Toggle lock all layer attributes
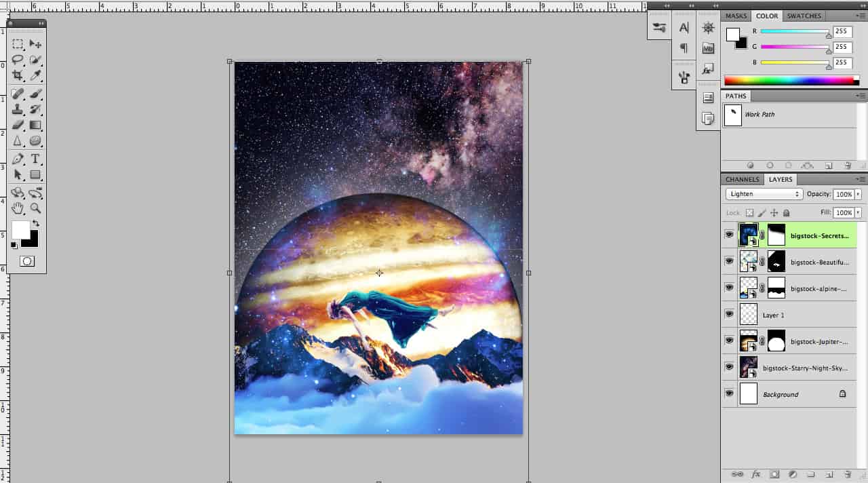This screenshot has width=868, height=483. point(787,213)
